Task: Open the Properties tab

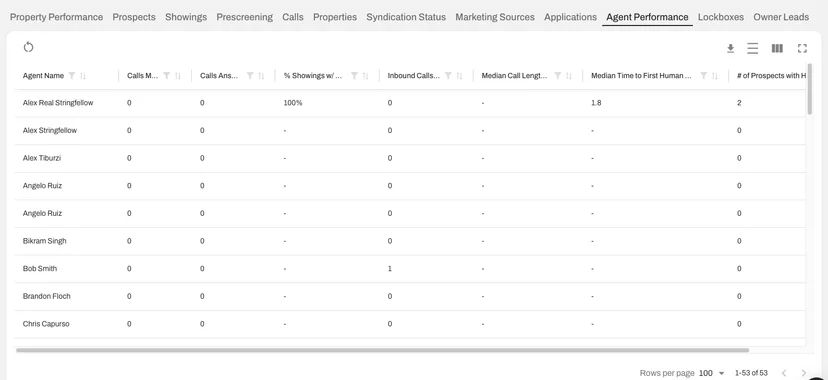Action: (x=335, y=17)
